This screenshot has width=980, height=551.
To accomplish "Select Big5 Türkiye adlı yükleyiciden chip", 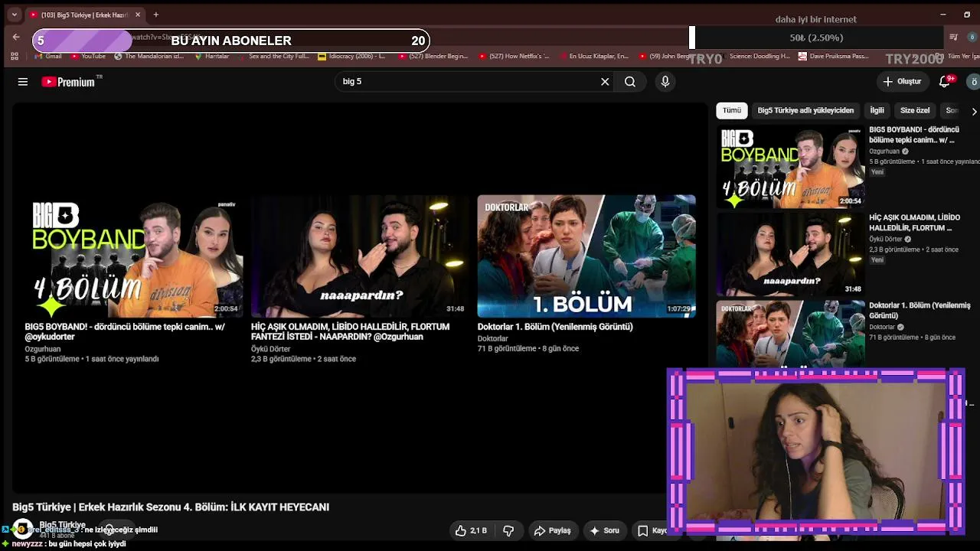I will (x=805, y=110).
